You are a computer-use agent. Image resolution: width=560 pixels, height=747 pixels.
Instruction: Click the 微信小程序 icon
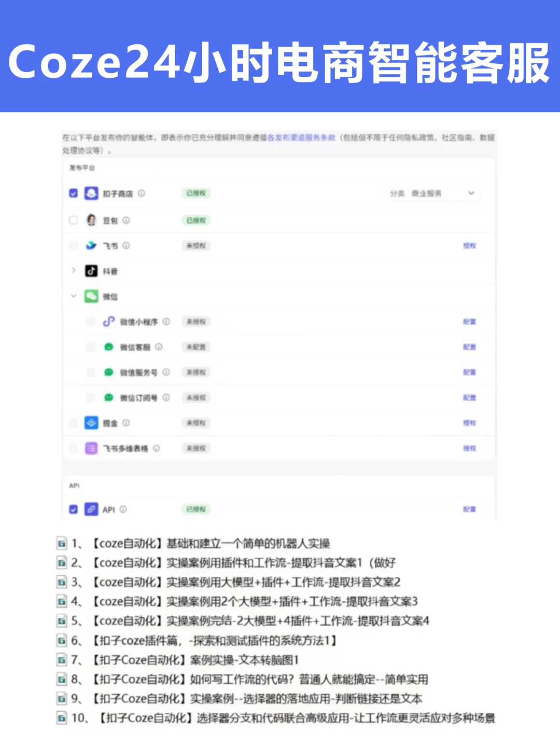pos(108,322)
